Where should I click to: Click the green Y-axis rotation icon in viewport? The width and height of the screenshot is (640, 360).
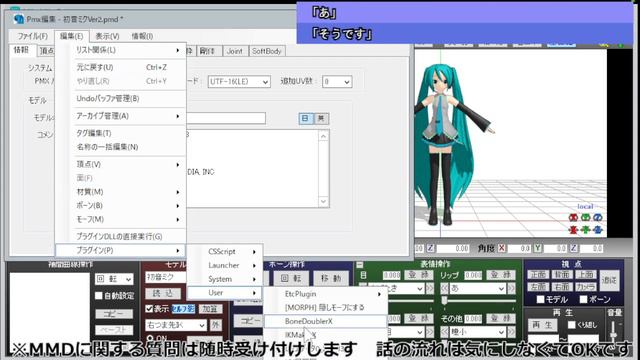click(586, 218)
